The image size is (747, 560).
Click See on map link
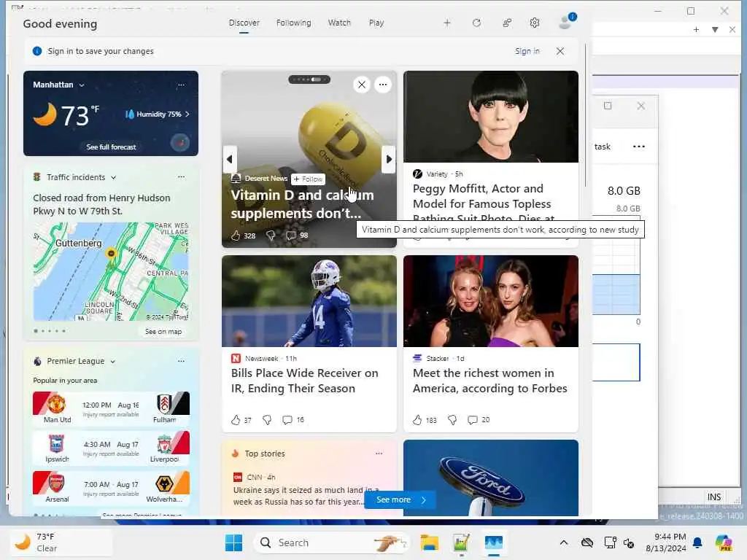point(163,332)
